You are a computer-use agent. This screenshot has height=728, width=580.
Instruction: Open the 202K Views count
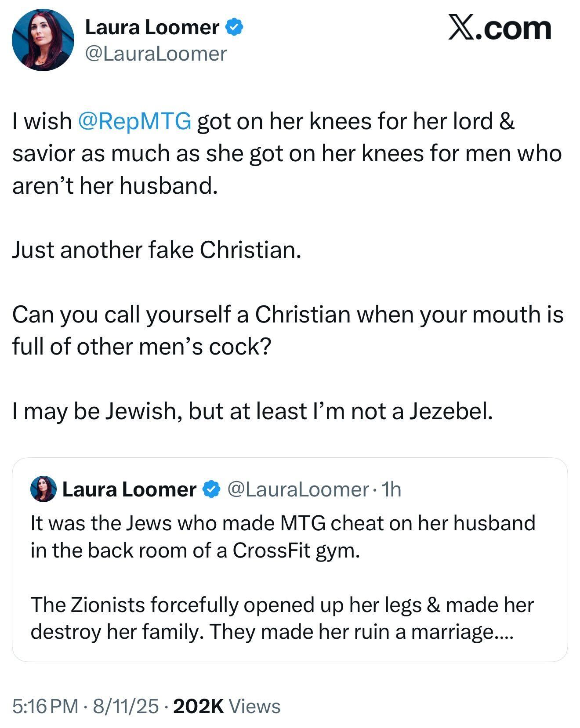tap(227, 706)
